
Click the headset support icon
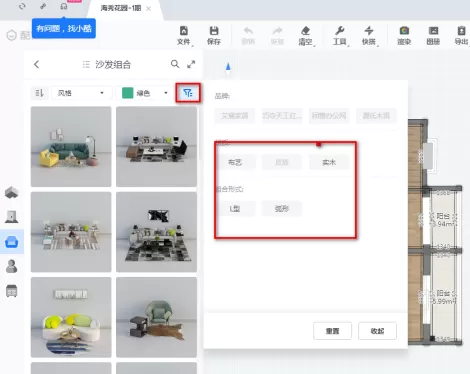point(64,6)
